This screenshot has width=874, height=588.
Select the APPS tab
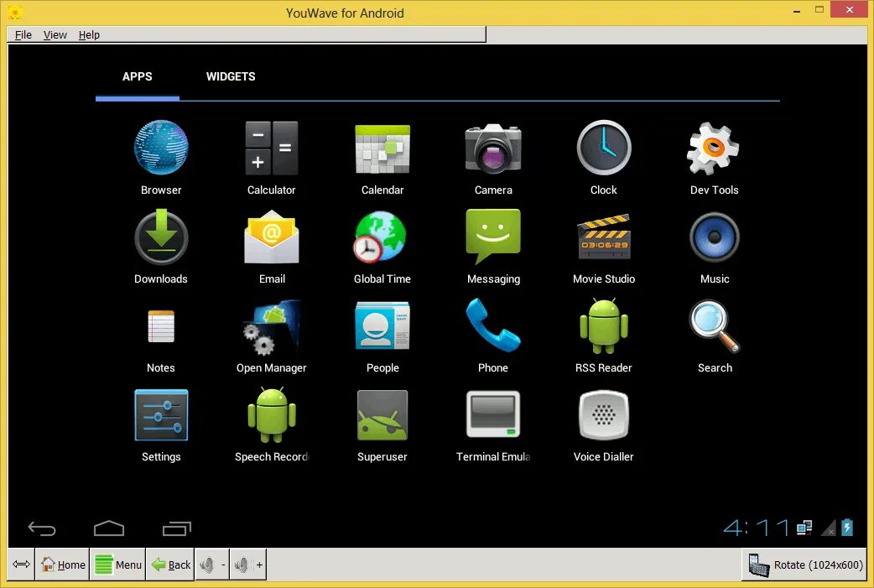137,77
